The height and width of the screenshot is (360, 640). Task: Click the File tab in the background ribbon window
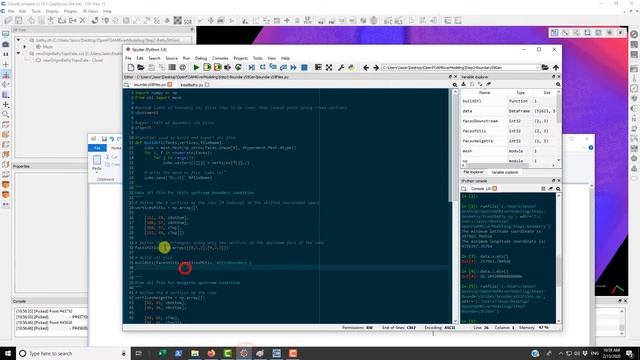(x=97, y=148)
